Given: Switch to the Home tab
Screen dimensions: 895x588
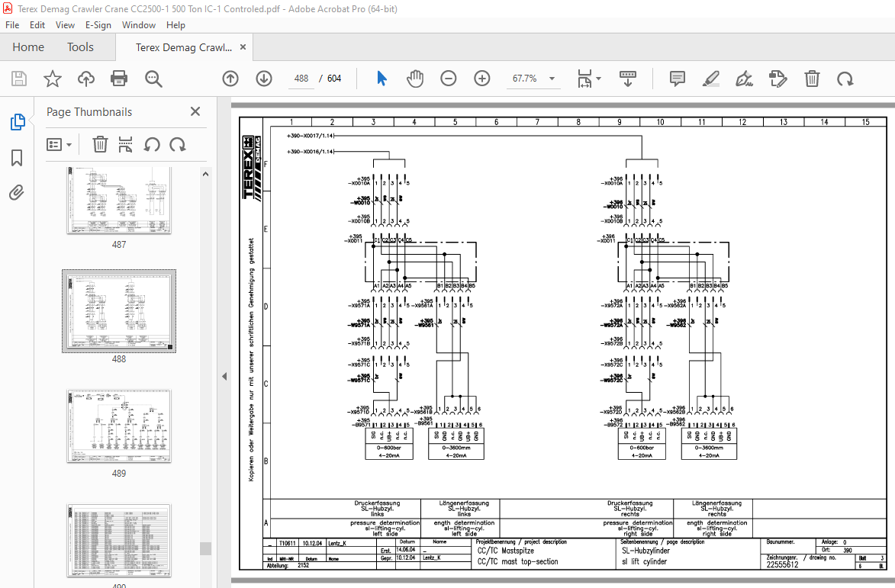Looking at the screenshot, I should 28,47.
